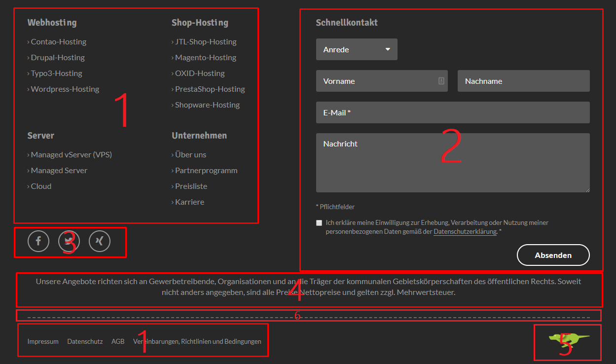Go to Wordpress-Hosting page

tap(65, 89)
